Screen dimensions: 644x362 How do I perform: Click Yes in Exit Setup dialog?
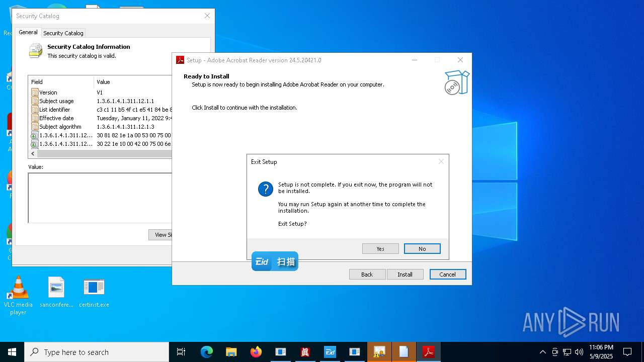pyautogui.click(x=380, y=249)
